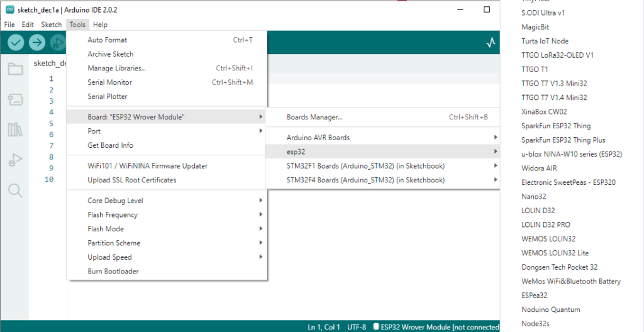Select WEMOS LOLIN32 Lite board
The height and width of the screenshot is (332, 644).
(x=555, y=253)
